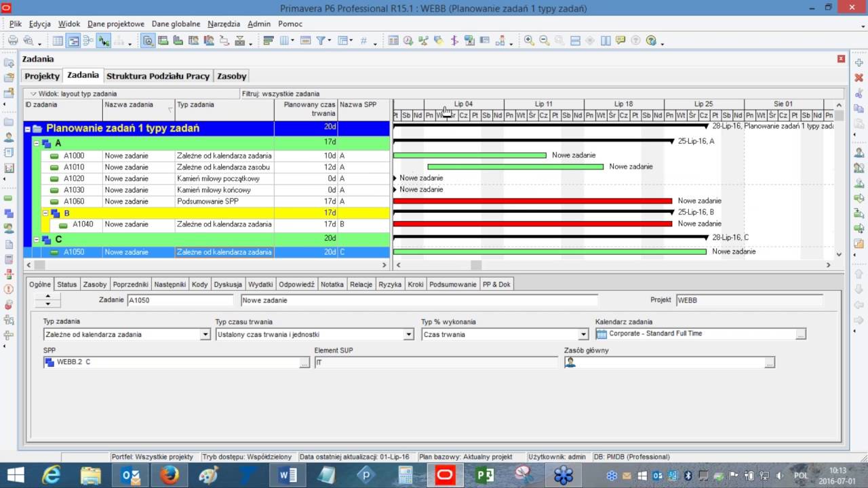The image size is (868, 488).
Task: Click the Gantt horizontal scrollbar thumb
Action: tap(476, 266)
